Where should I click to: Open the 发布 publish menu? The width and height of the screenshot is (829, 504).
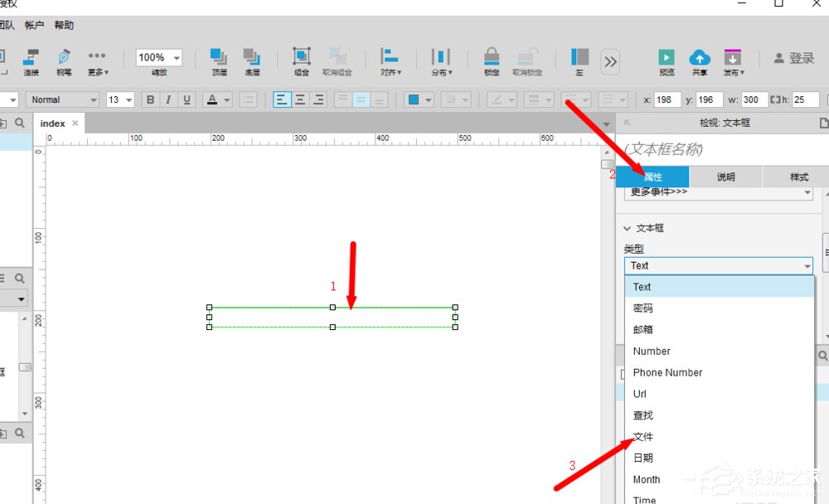tap(734, 62)
